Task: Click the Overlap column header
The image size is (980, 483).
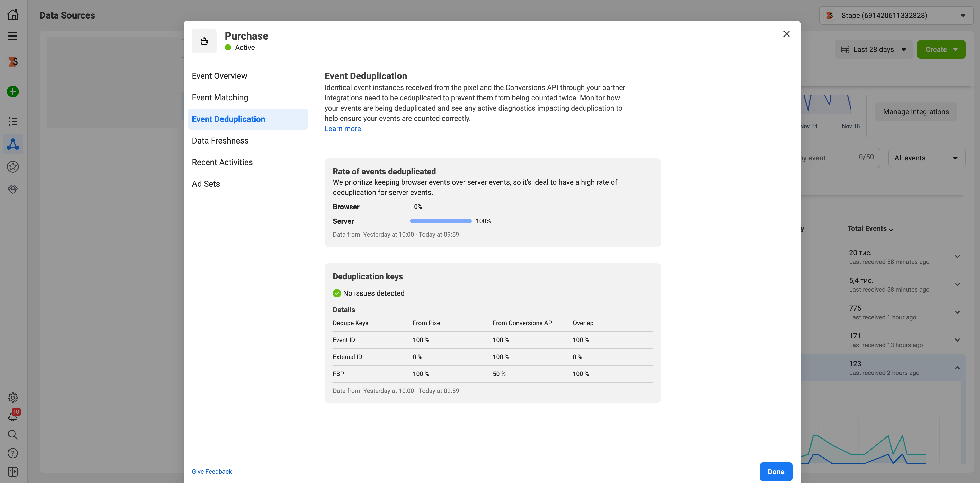Action: (x=583, y=323)
